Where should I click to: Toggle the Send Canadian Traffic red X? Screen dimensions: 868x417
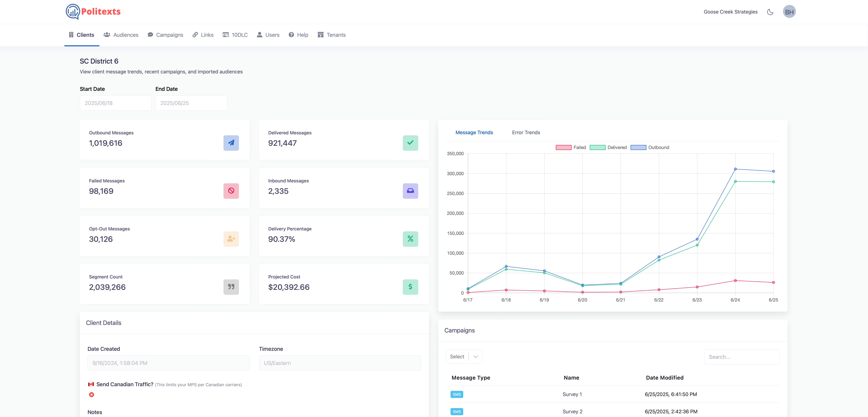coord(91,395)
